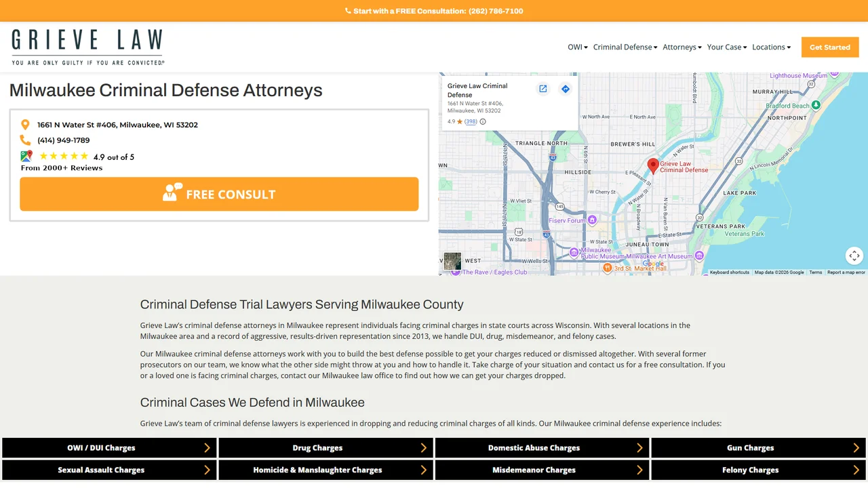The width and height of the screenshot is (868, 488).
Task: Click the orange phone handset icon
Action: 25,140
